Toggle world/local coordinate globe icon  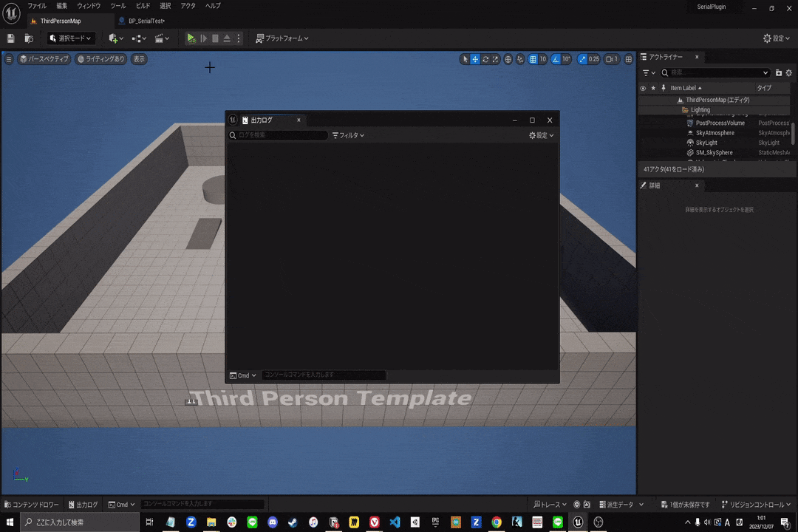coord(508,59)
